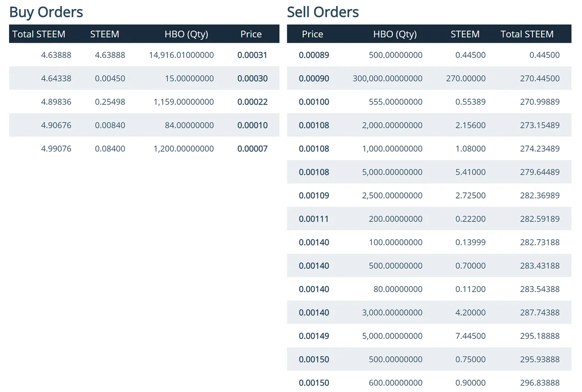The width and height of the screenshot is (582, 392).
Task: Click buy price 0.00031
Action: tap(252, 55)
